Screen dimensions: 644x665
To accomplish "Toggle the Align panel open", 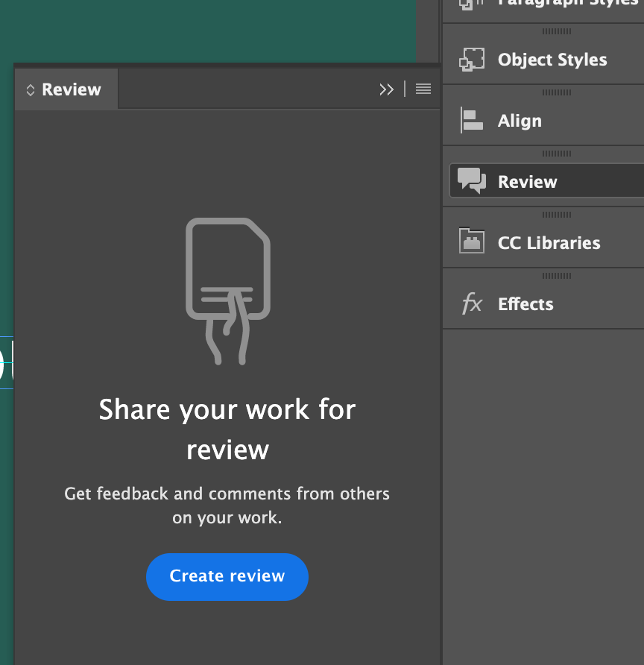I will coord(520,120).
